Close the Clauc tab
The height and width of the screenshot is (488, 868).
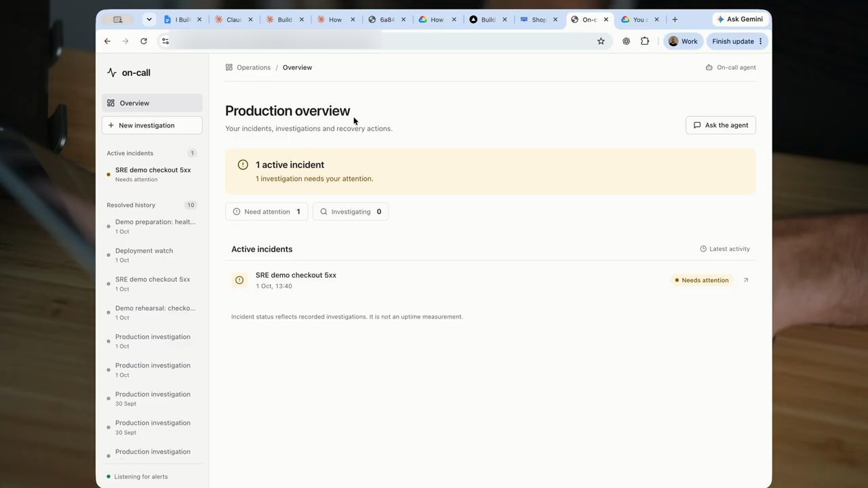(250, 20)
